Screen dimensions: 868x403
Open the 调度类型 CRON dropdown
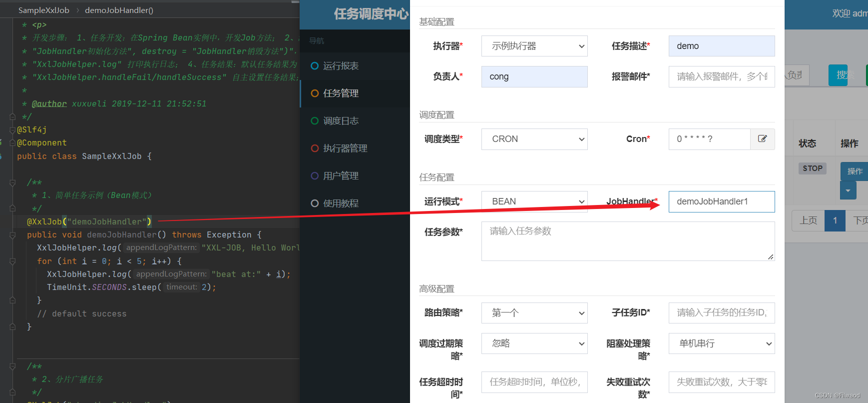click(x=534, y=139)
